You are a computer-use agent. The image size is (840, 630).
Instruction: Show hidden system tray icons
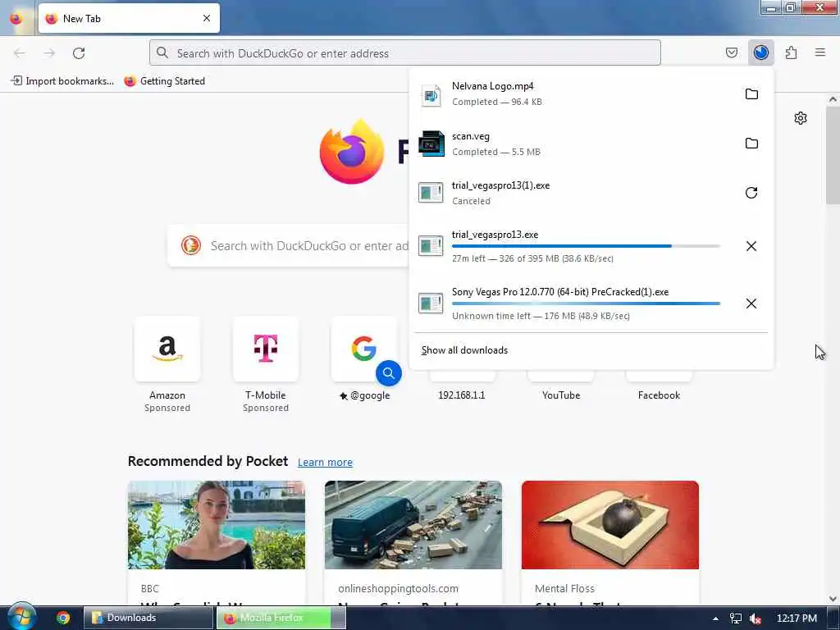[715, 619]
